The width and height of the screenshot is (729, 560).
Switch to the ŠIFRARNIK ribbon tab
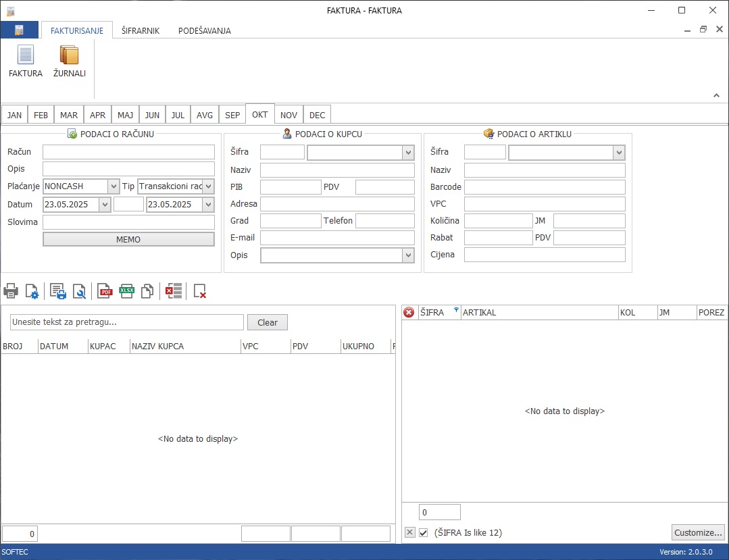tap(141, 30)
